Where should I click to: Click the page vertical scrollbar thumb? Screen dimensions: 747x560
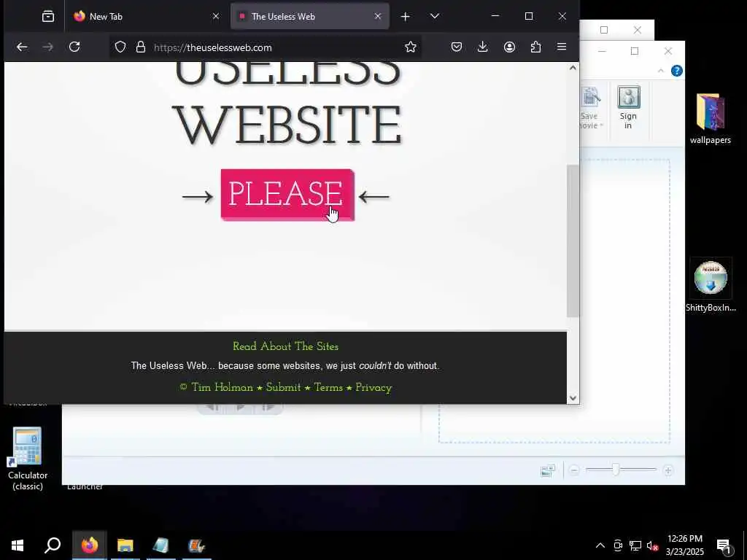click(573, 241)
